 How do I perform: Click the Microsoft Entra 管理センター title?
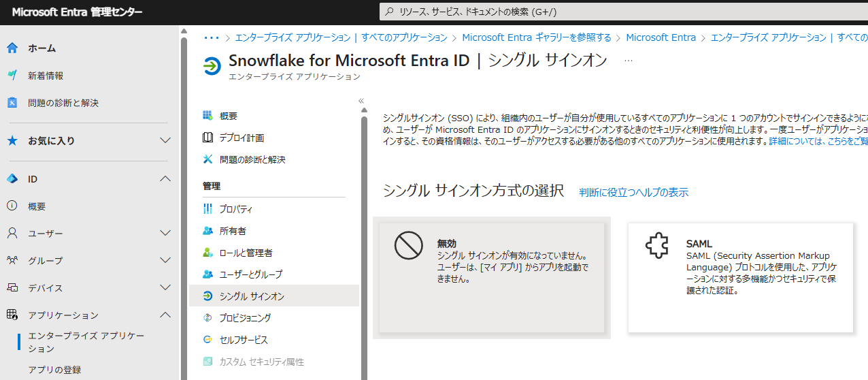pyautogui.click(x=77, y=12)
